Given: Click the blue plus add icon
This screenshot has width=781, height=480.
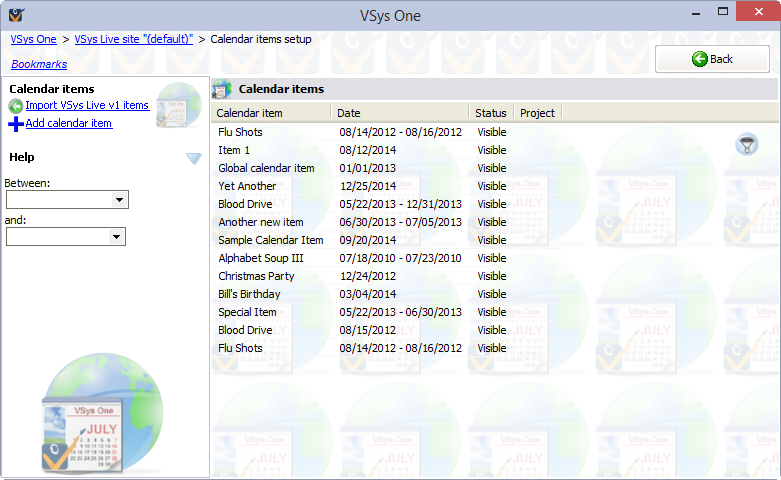Looking at the screenshot, I should 15,124.
